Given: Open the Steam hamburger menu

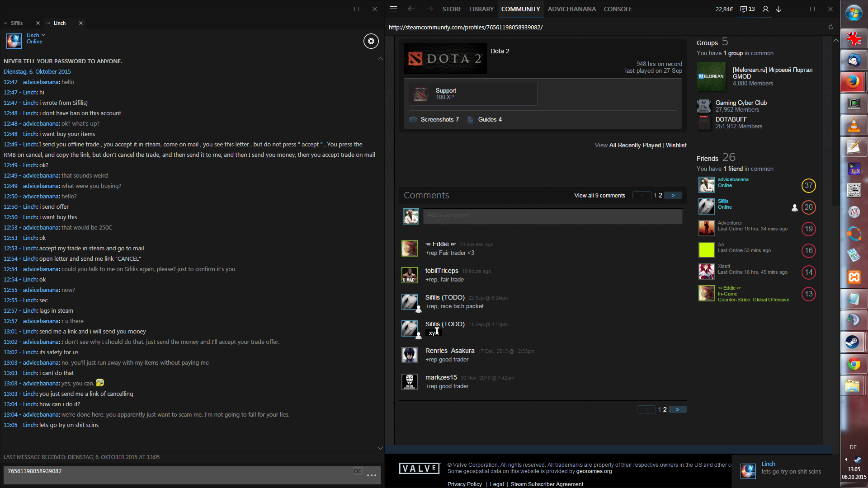Looking at the screenshot, I should (x=393, y=9).
